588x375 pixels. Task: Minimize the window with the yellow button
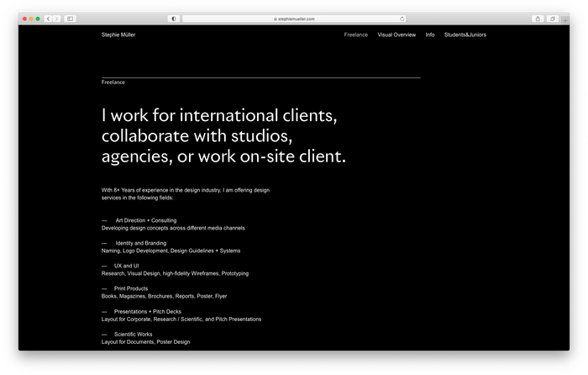[31, 18]
